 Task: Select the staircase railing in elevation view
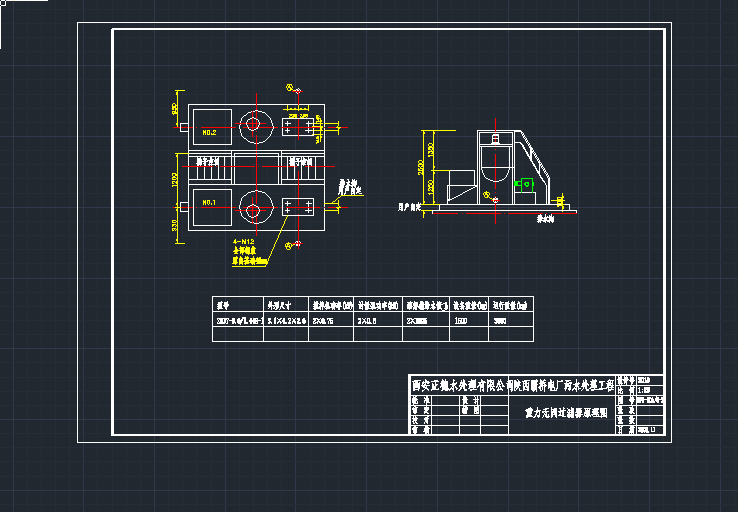(x=539, y=160)
